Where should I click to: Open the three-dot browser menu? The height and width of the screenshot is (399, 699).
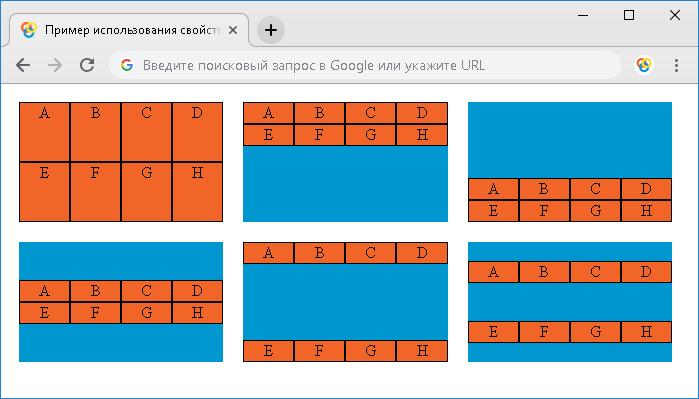point(676,65)
